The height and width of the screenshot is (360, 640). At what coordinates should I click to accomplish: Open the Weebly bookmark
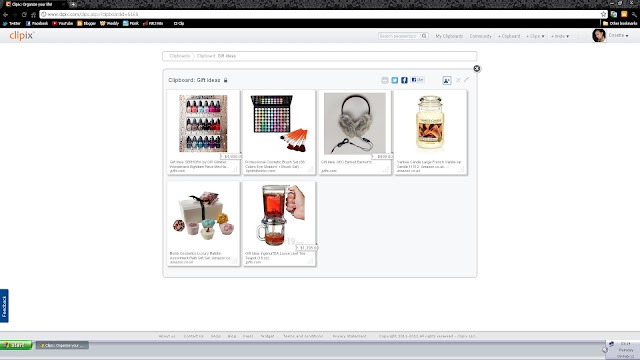click(109, 23)
